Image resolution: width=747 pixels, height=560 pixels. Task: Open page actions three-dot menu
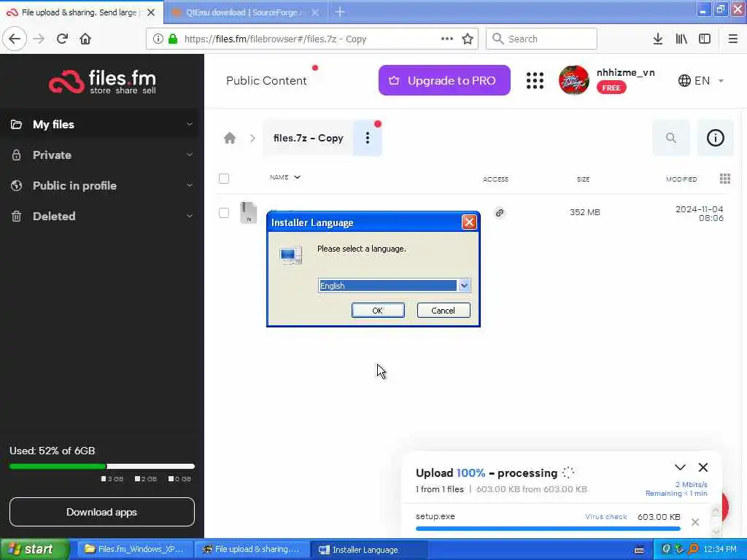pos(447,39)
